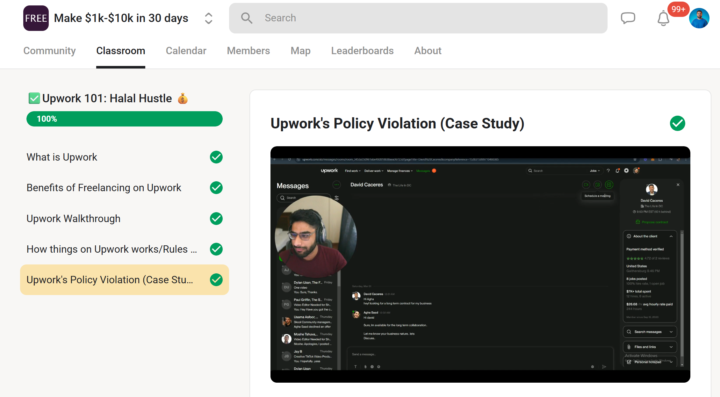This screenshot has width=720, height=397.
Task: Click the Upwork's Policy Violation (Case Study) heading
Action: [397, 123]
